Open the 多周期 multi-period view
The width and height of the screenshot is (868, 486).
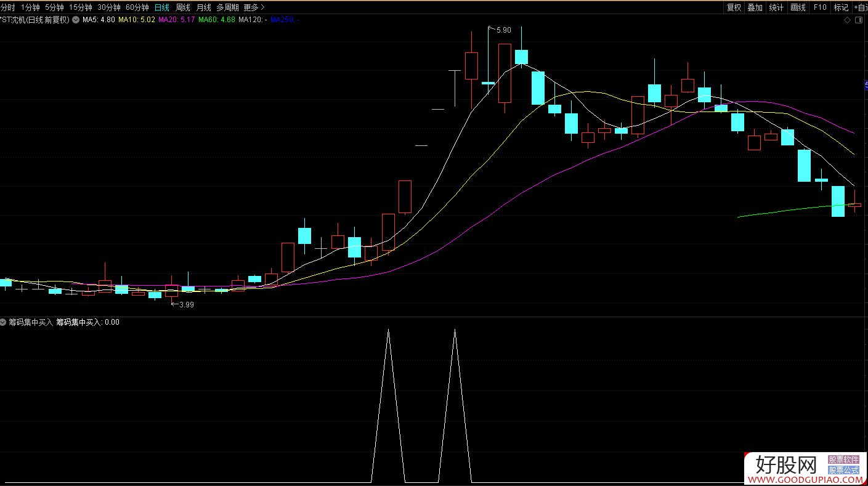pyautogui.click(x=227, y=7)
